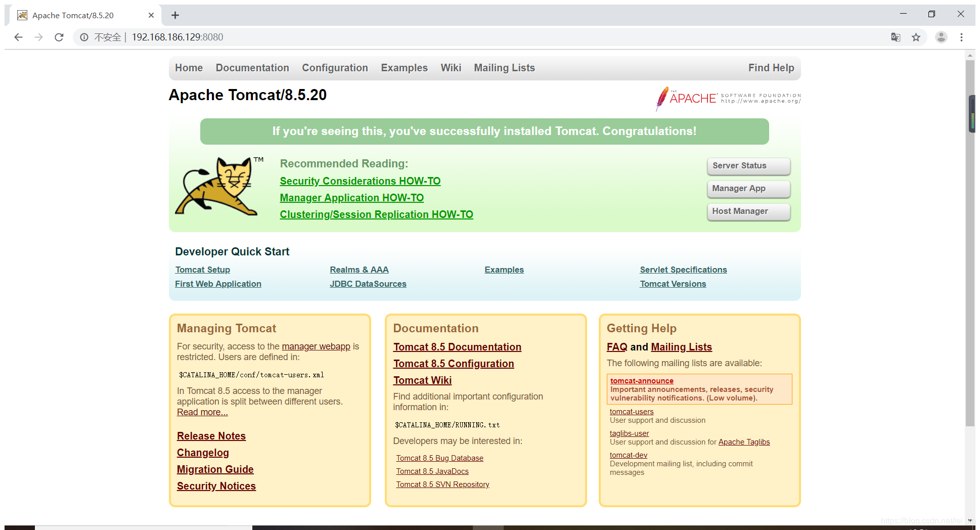Open the JDBC DataSources link
The height and width of the screenshot is (530, 980).
tap(368, 284)
